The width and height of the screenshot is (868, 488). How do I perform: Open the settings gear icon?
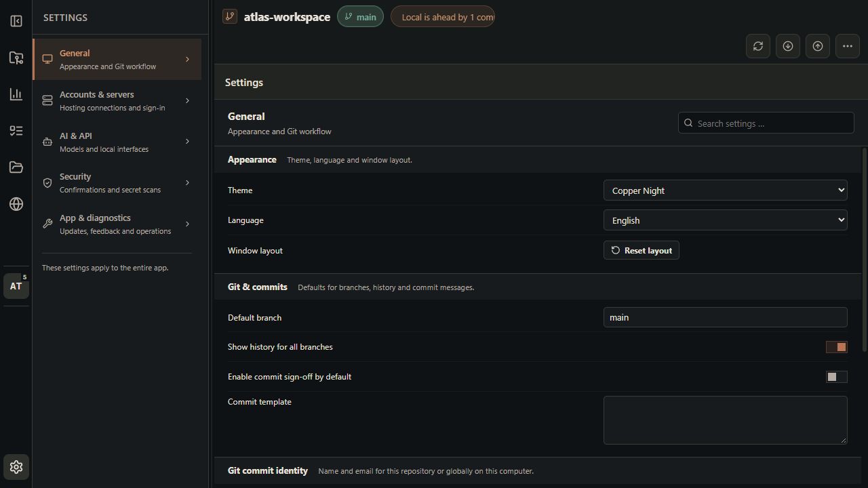click(x=16, y=467)
